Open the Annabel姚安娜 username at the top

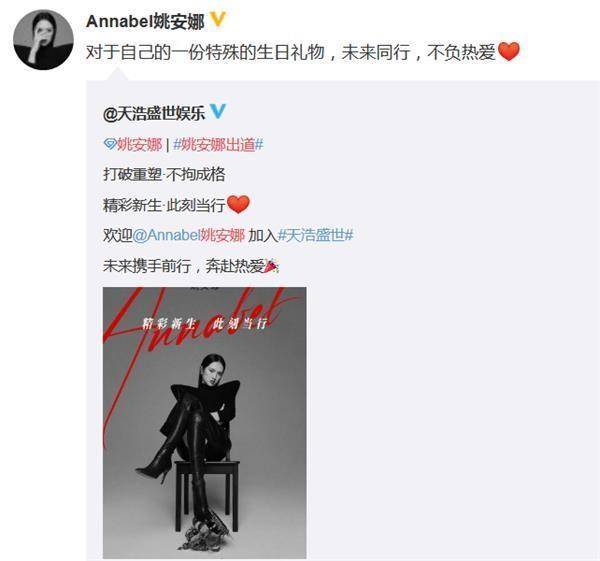click(145, 21)
